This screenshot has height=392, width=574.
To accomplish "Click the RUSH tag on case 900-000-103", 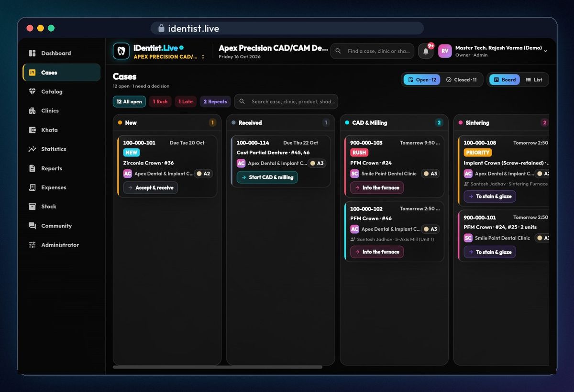I will [359, 152].
